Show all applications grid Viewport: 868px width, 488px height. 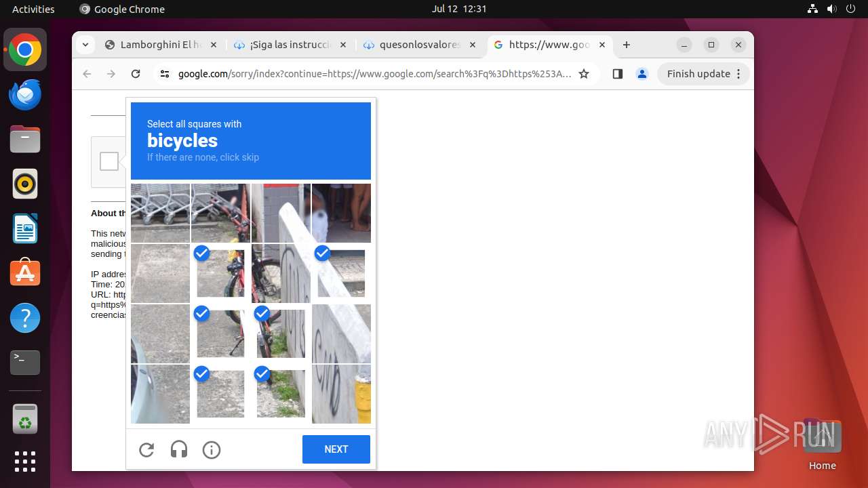tap(25, 462)
